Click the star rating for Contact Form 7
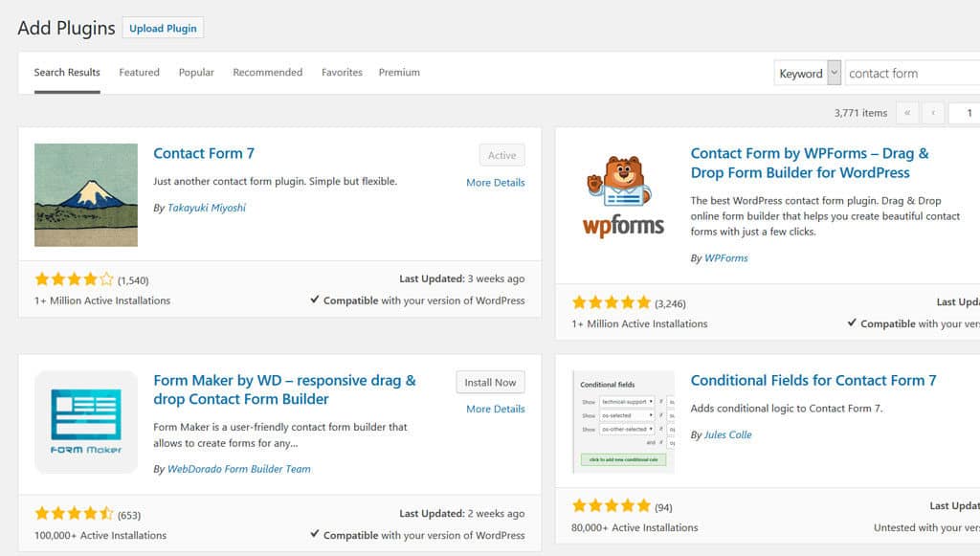Screen dimensions: 980x556 [75, 279]
